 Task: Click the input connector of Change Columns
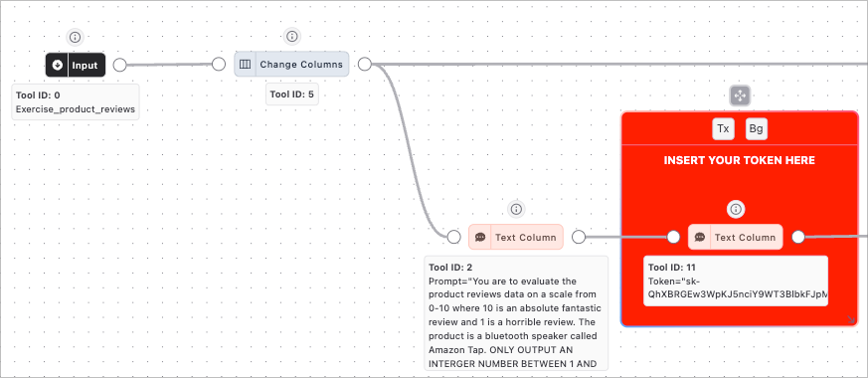pos(219,65)
